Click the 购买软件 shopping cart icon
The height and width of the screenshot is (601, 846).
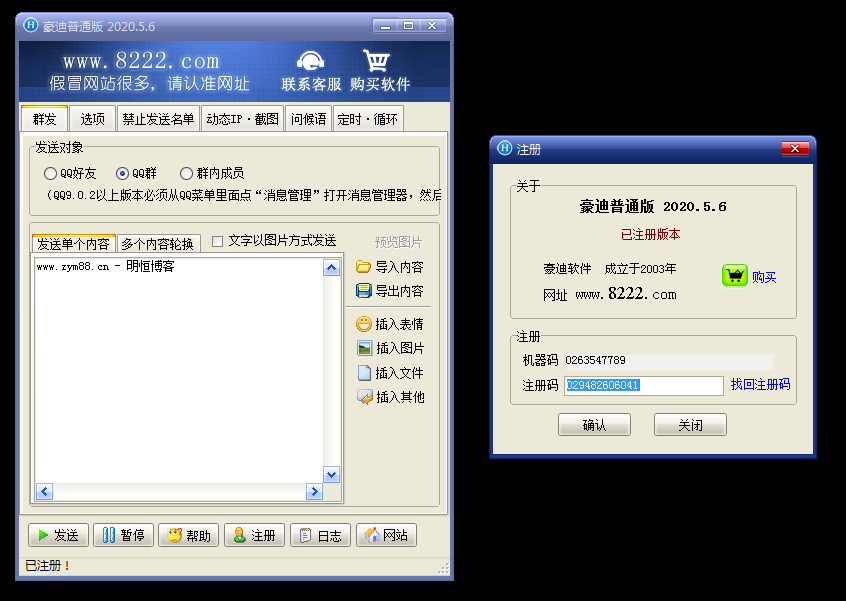[x=377, y=60]
